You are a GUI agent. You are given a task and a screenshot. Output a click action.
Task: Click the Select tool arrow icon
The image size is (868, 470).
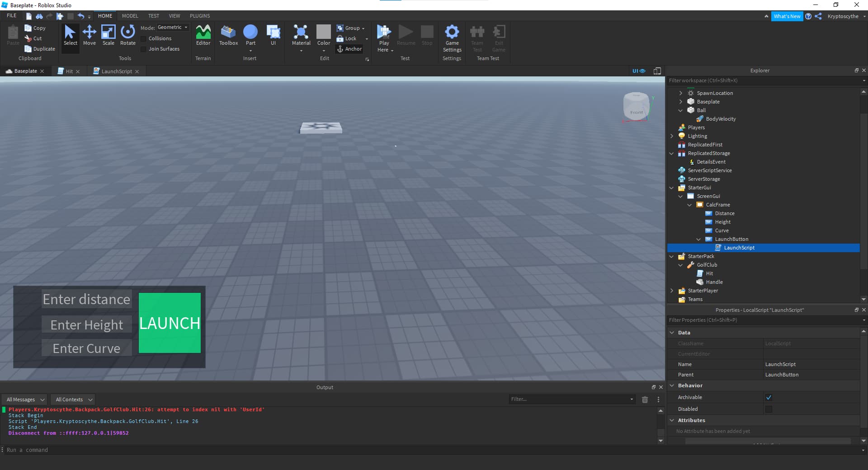tap(70, 32)
